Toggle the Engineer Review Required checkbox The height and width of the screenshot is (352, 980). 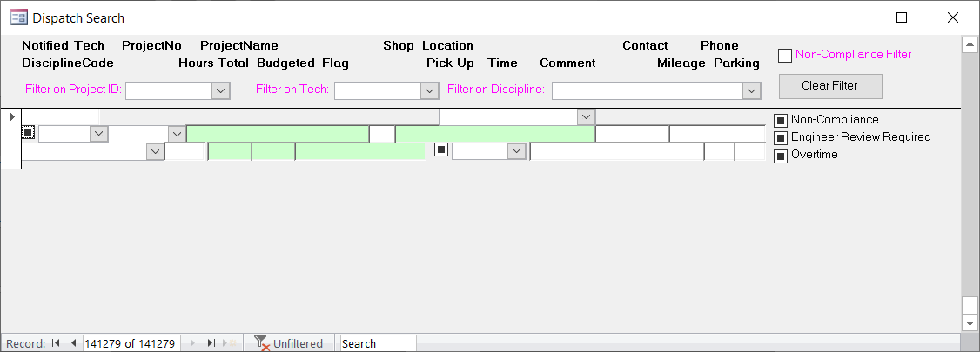pos(781,137)
